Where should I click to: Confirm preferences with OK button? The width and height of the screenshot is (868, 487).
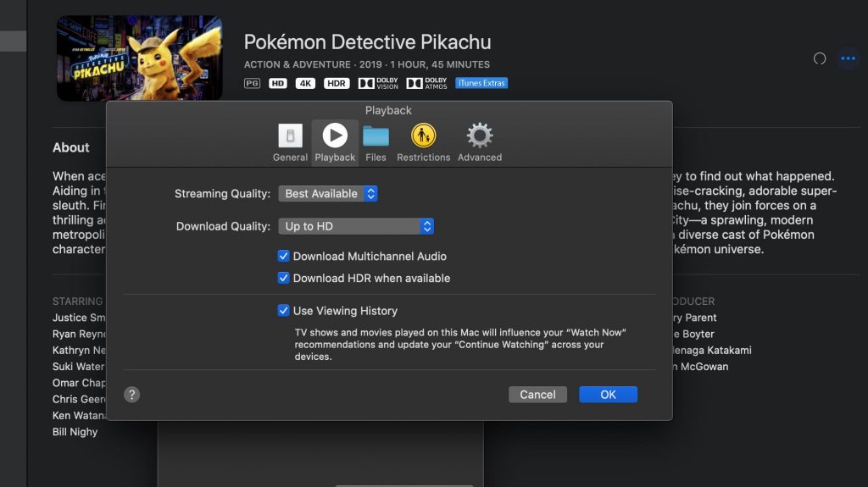pyautogui.click(x=609, y=395)
